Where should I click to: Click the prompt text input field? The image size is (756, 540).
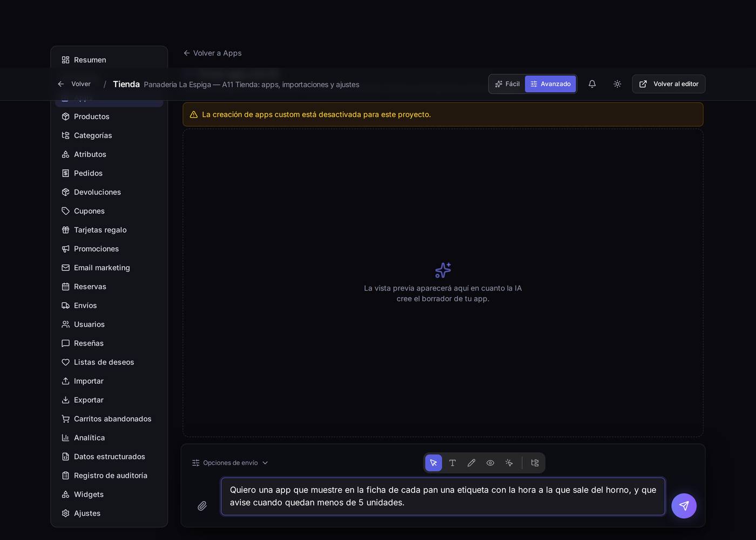[443, 496]
